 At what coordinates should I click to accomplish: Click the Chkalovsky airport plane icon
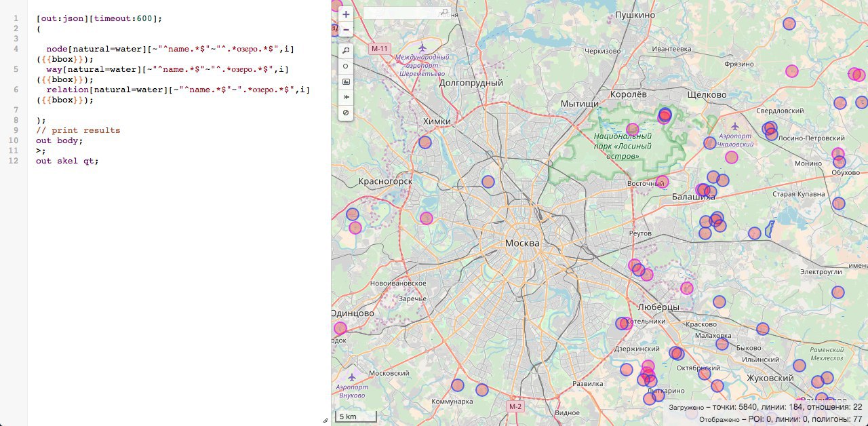[735, 126]
